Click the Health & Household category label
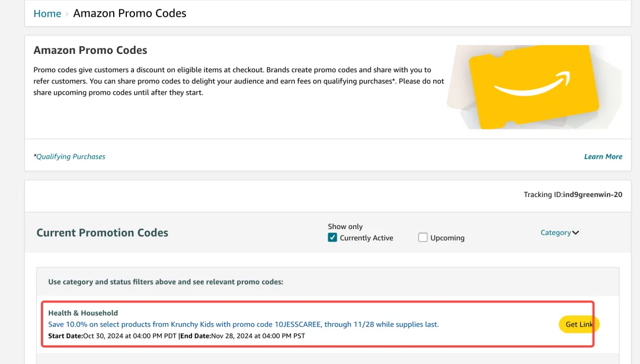This screenshot has width=640, height=364. coord(83,313)
